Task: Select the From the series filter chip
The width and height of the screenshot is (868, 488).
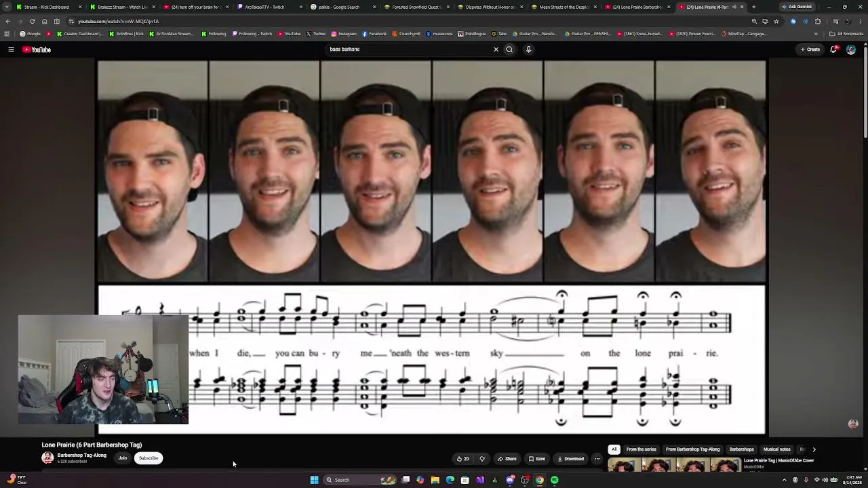Action: pyautogui.click(x=641, y=449)
